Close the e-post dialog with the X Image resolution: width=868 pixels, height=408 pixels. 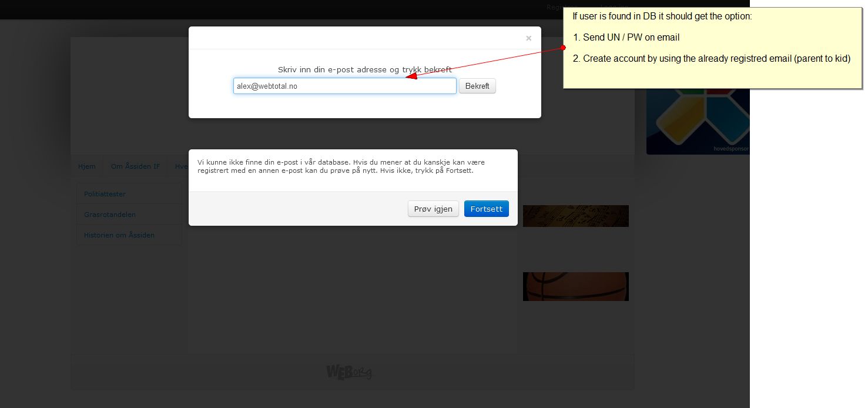coord(528,38)
